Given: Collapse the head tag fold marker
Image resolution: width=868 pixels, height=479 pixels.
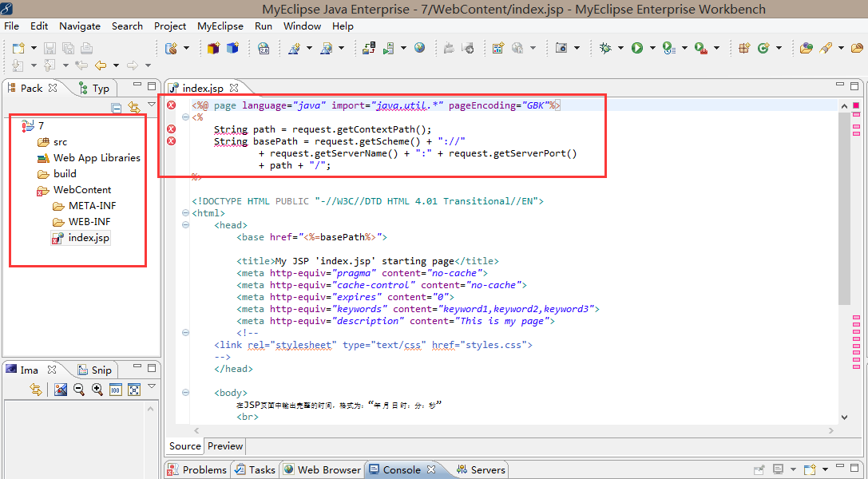Looking at the screenshot, I should (x=185, y=225).
